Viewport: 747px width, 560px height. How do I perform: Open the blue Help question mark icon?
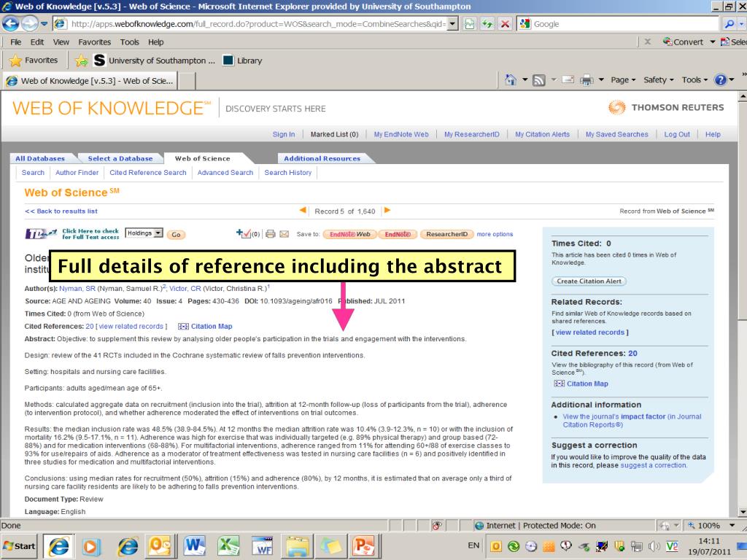pyautogui.click(x=720, y=80)
